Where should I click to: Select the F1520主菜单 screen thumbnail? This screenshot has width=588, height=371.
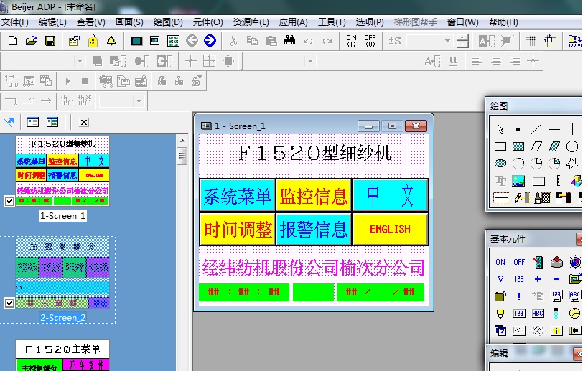62,355
